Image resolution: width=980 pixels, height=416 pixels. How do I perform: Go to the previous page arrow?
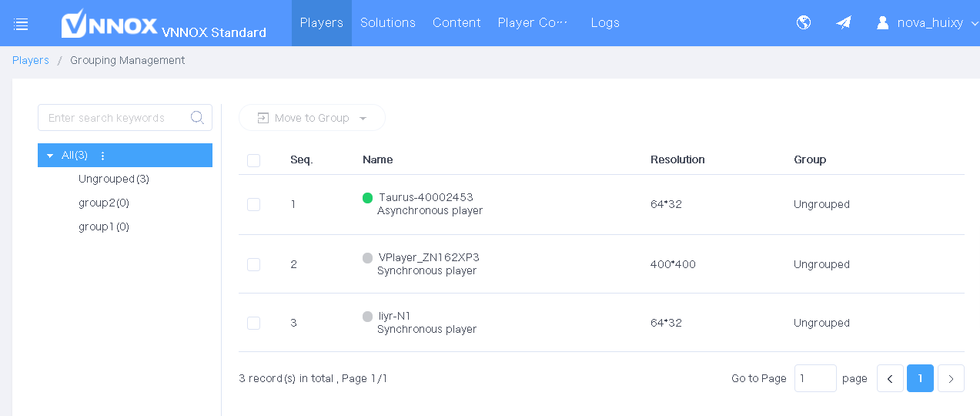pyautogui.click(x=890, y=378)
